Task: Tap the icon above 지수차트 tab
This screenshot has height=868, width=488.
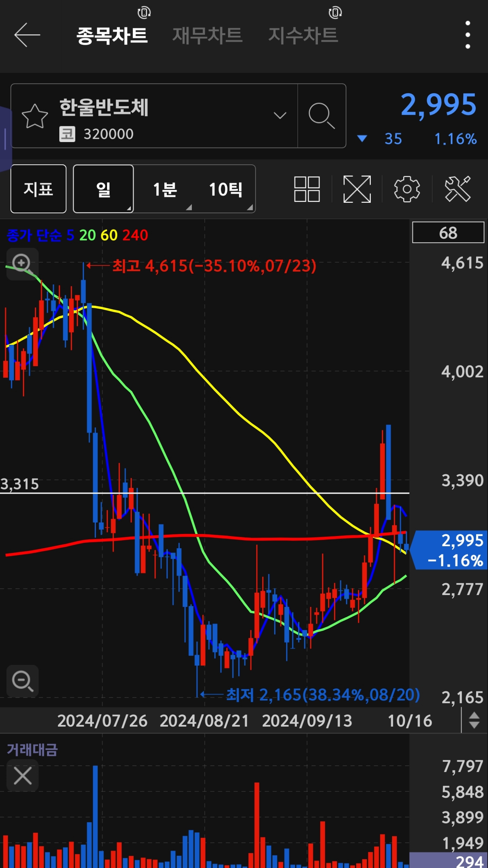Action: [335, 13]
